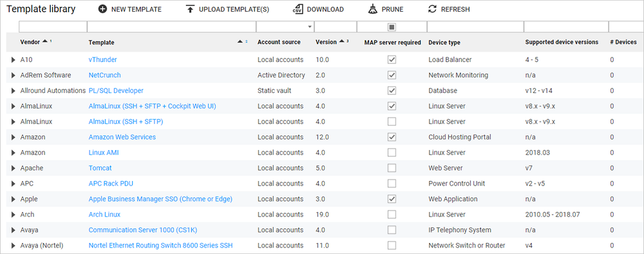Click the Device type filter field
The image size is (644, 254).
click(475, 26)
